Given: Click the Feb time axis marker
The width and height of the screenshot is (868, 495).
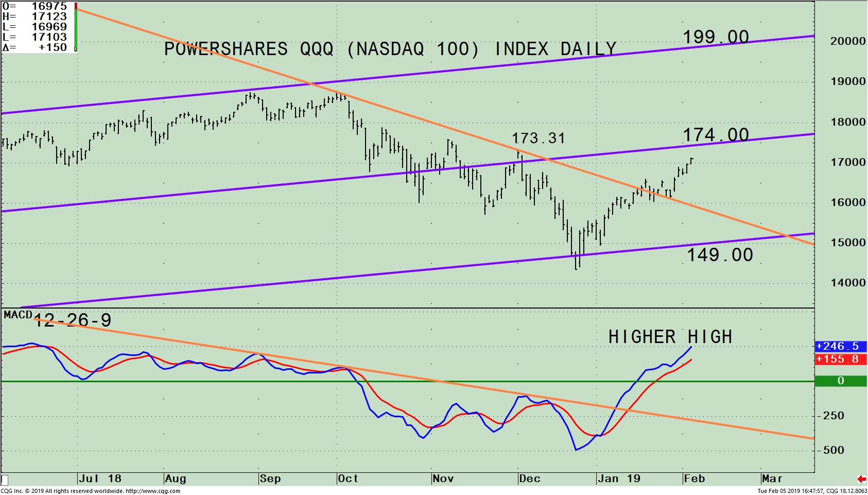Looking at the screenshot, I should (x=695, y=479).
